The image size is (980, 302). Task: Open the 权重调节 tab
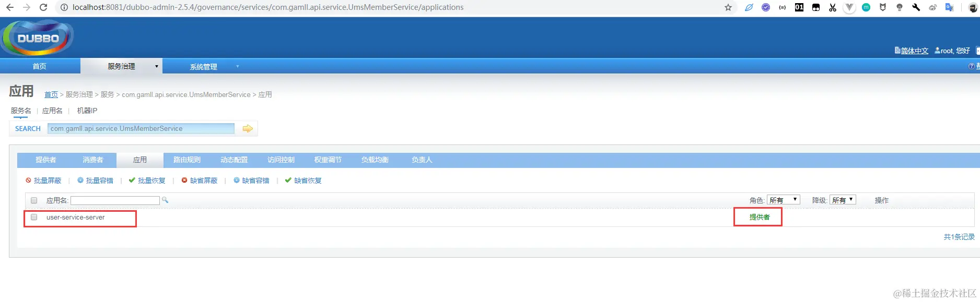[x=328, y=160]
